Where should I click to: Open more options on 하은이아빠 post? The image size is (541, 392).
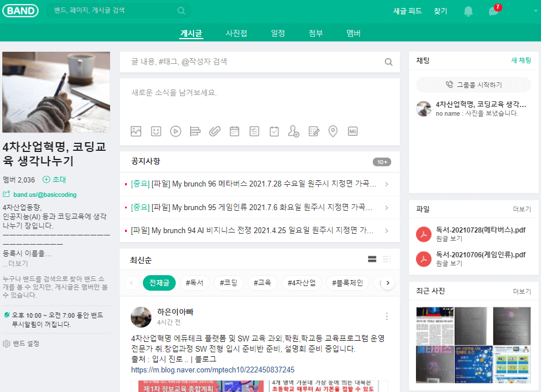(x=387, y=316)
